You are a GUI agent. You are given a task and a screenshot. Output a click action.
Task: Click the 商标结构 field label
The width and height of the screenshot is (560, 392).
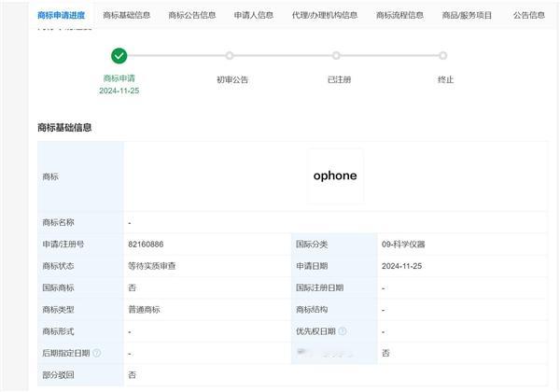[x=312, y=310]
